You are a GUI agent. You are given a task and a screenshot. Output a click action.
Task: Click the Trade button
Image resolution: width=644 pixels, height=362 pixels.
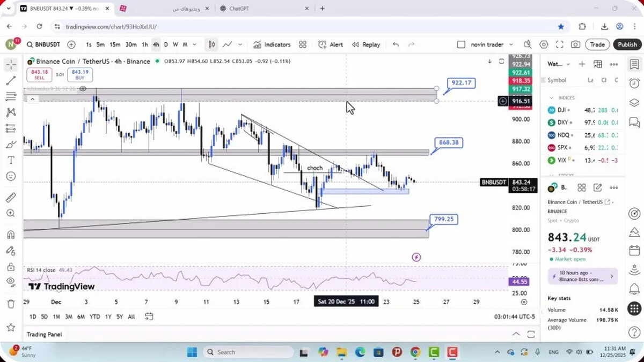pyautogui.click(x=597, y=45)
